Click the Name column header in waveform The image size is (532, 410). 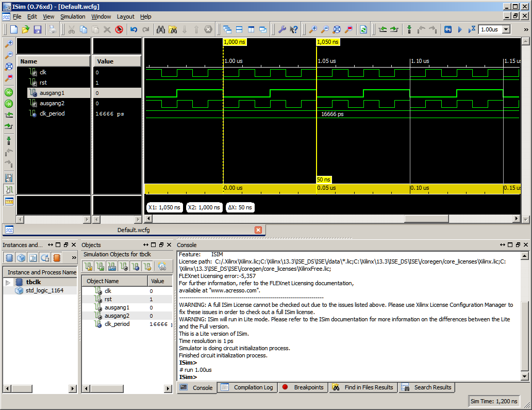tap(53, 61)
